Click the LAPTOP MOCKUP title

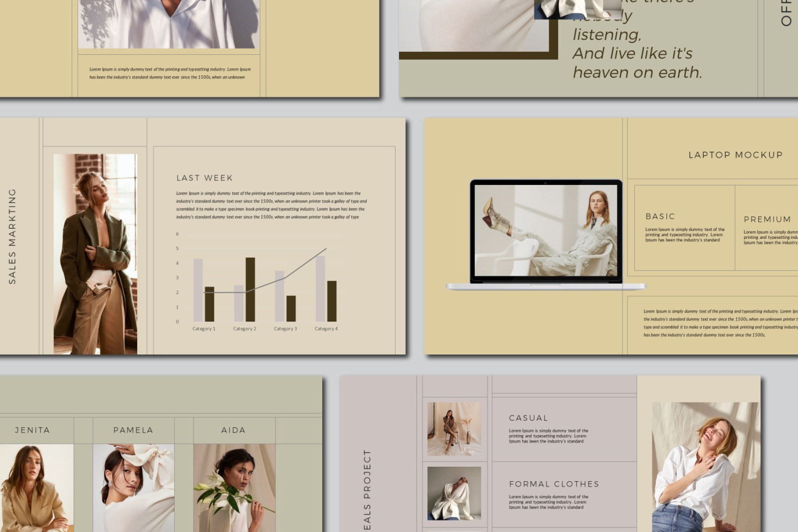(x=735, y=155)
